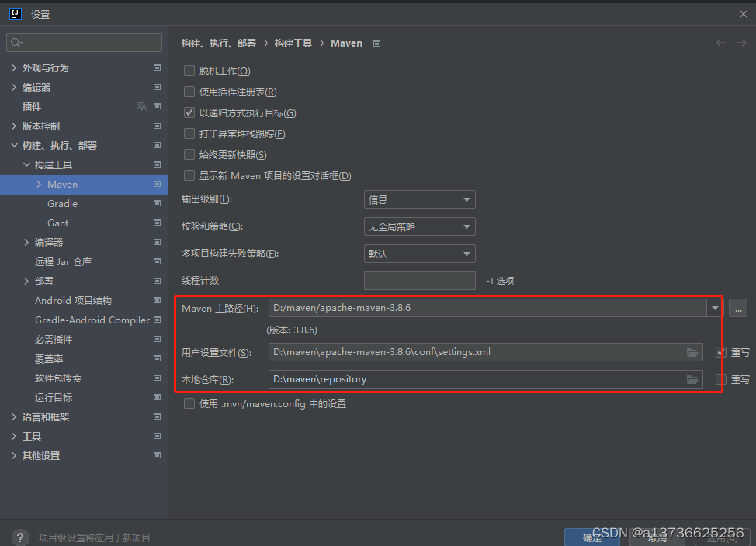This screenshot has width=756, height=546.
Task: Select Gradle in the settings tree
Action: 62,203
